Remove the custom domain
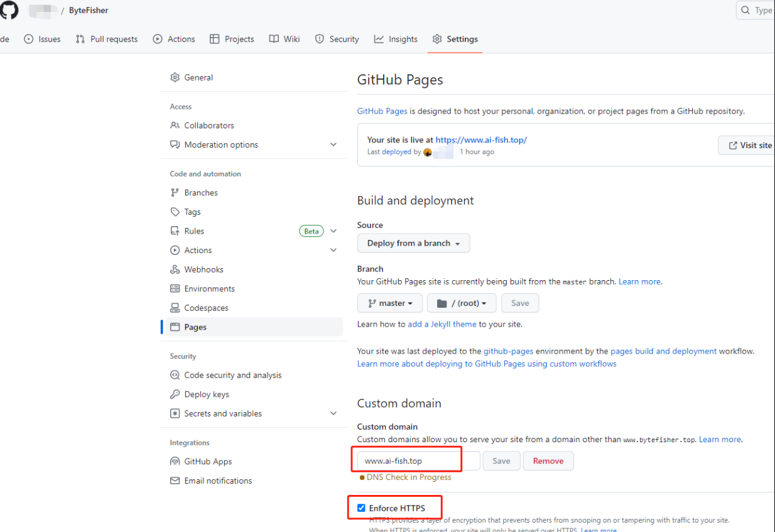 pyautogui.click(x=548, y=461)
